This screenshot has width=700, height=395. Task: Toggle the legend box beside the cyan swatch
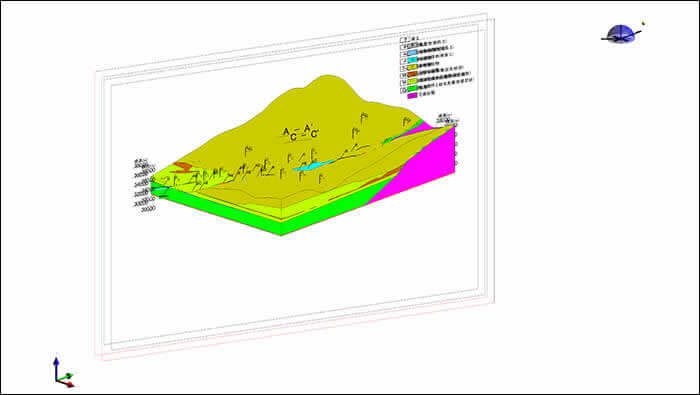[x=403, y=60]
